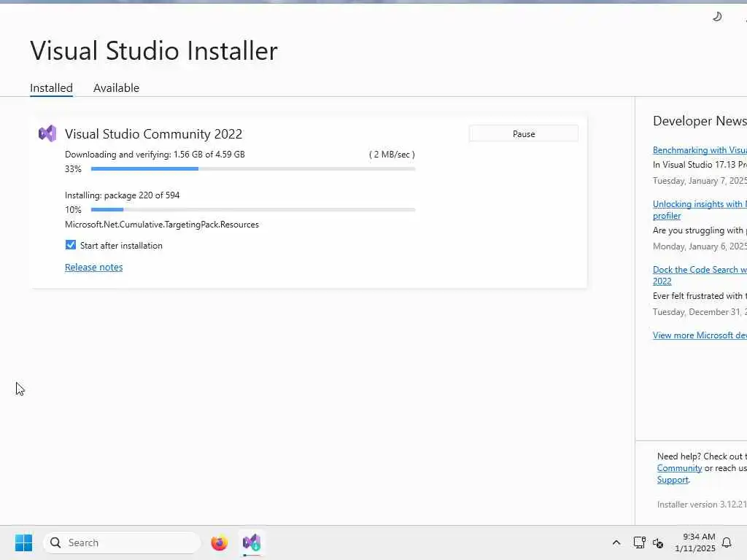747x560 pixels.
Task: Open the Unlocking insights profiler news link
Action: (700, 209)
